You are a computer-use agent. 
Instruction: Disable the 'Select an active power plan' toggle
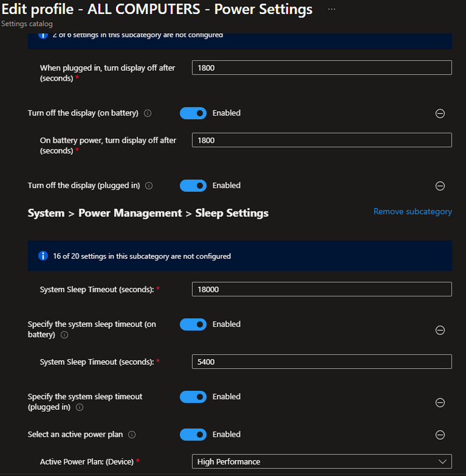193,434
